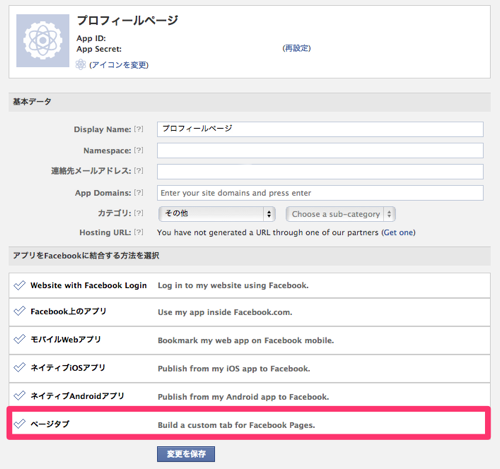This screenshot has height=469, width=500.
Task: Toggle the ネイティブAndroidアプリ checkmark
Action: point(20,396)
